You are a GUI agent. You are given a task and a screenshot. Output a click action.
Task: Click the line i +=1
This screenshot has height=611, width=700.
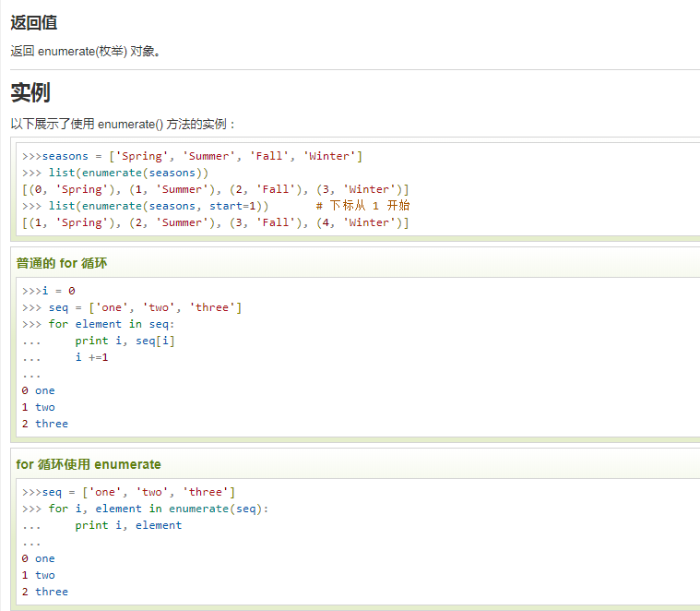[x=91, y=357]
